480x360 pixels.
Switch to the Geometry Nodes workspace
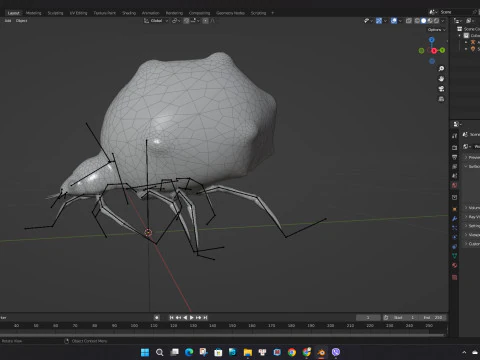(230, 13)
